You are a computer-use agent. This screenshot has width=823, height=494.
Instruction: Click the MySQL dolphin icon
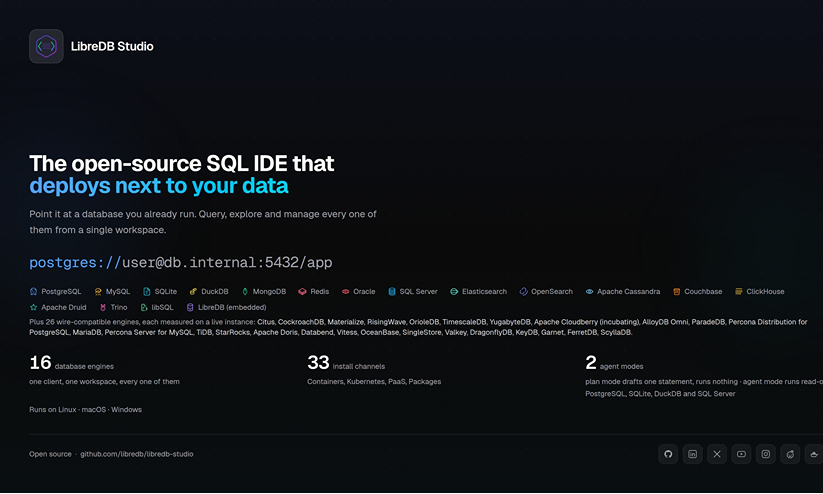[x=98, y=291]
